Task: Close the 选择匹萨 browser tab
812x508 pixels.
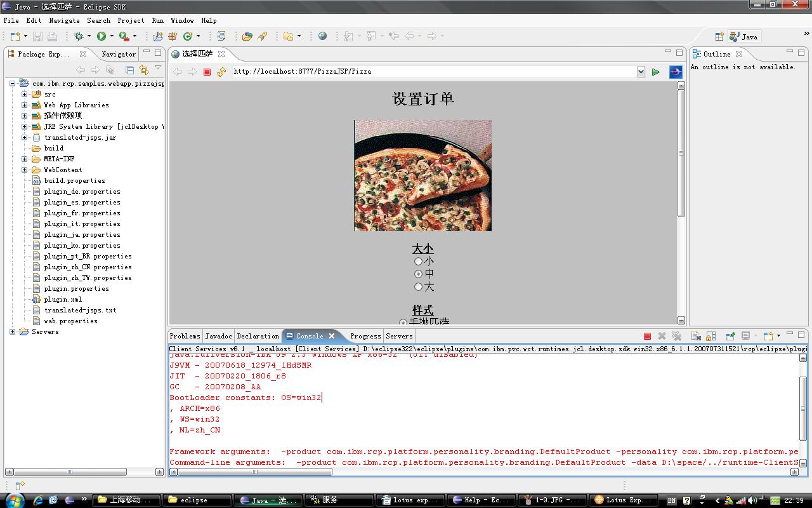Action: tap(221, 54)
